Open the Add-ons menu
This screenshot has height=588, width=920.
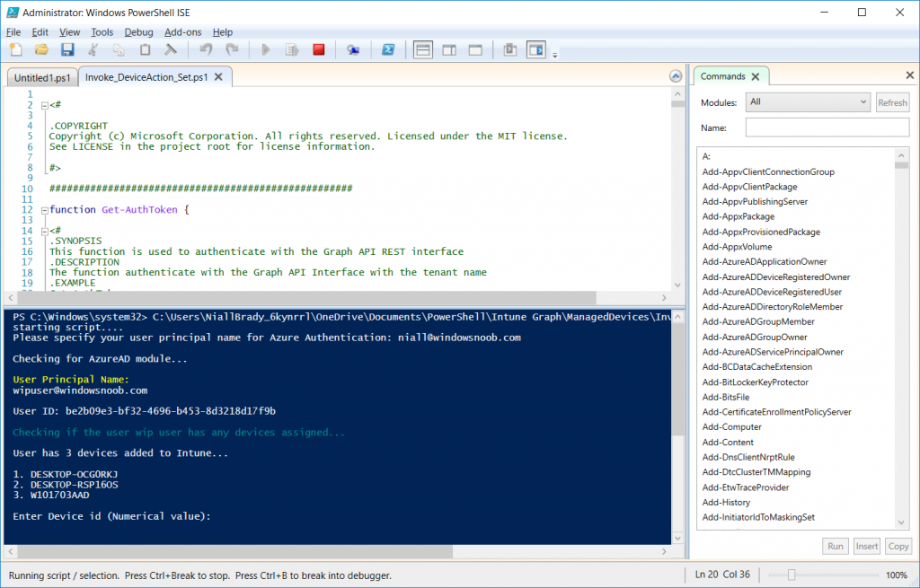point(182,32)
